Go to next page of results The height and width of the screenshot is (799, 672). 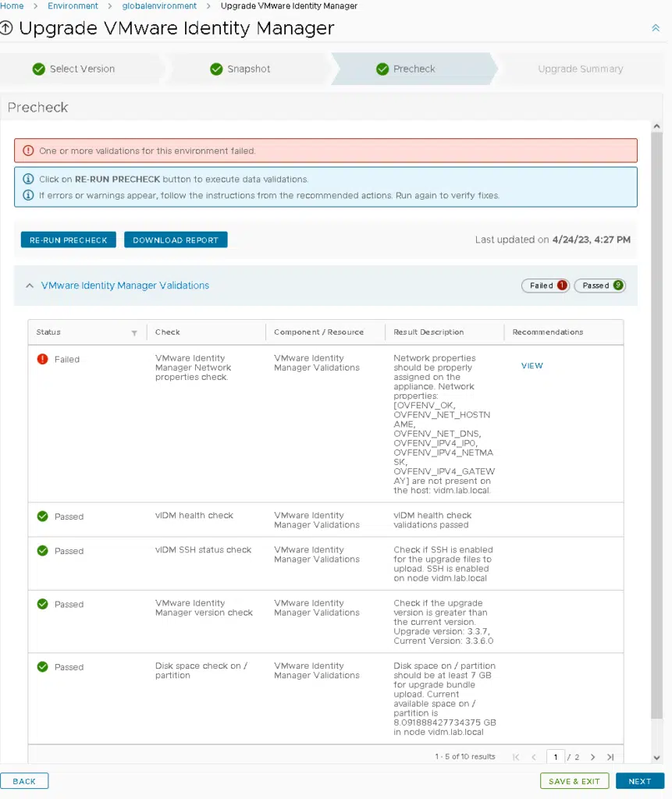(x=592, y=757)
